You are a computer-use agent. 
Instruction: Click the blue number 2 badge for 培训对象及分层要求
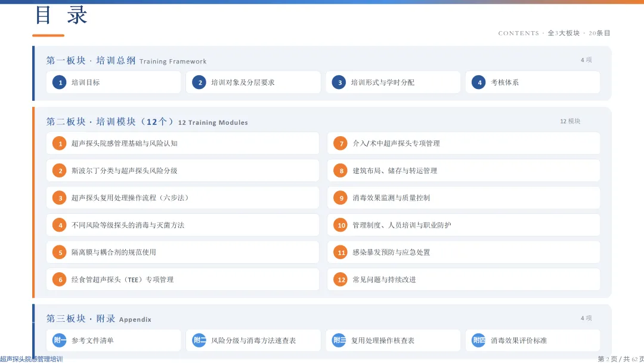[199, 82]
